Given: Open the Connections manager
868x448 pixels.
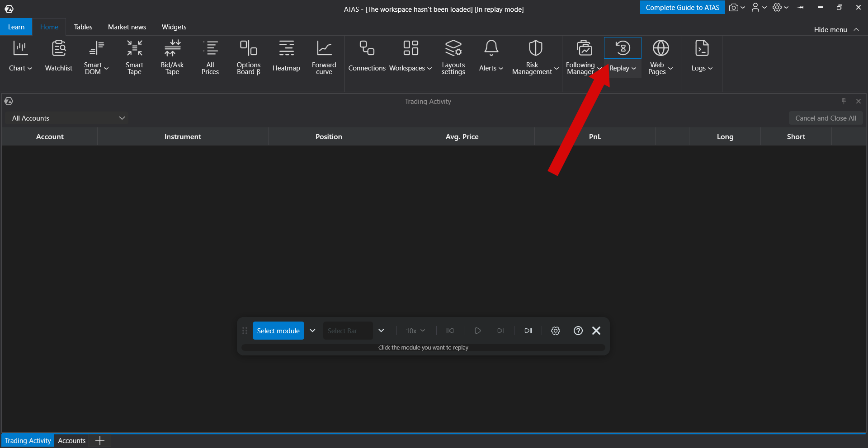Looking at the screenshot, I should click(x=367, y=57).
